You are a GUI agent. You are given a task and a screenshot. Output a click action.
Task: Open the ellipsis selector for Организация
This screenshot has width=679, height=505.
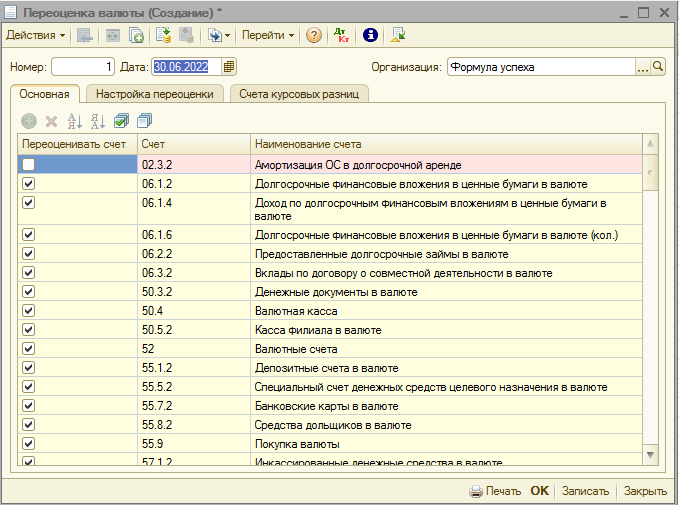click(642, 67)
